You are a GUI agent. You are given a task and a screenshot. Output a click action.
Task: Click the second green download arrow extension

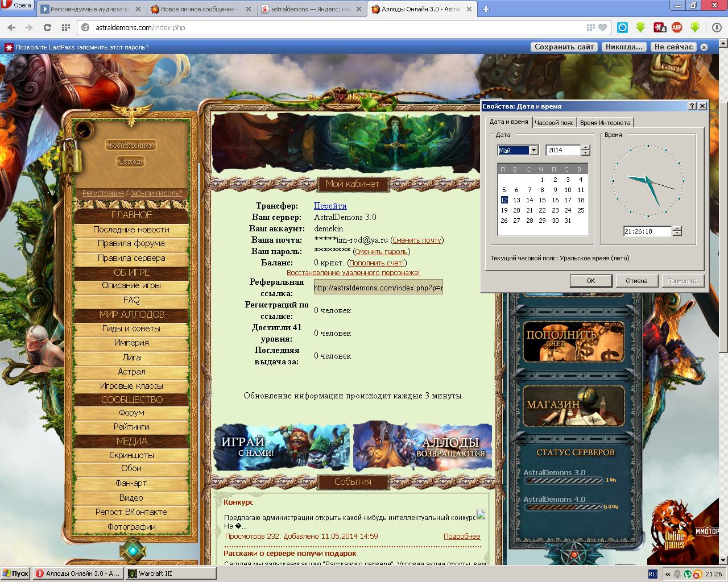pos(695,27)
